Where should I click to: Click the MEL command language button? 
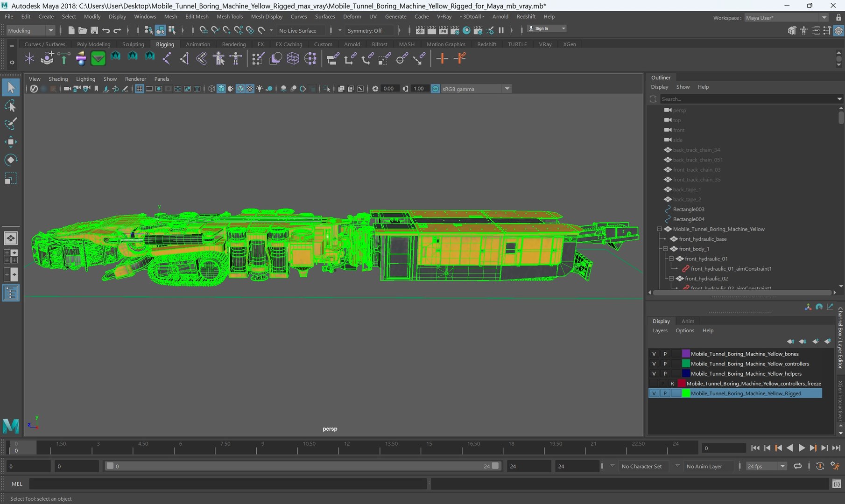coord(17,484)
